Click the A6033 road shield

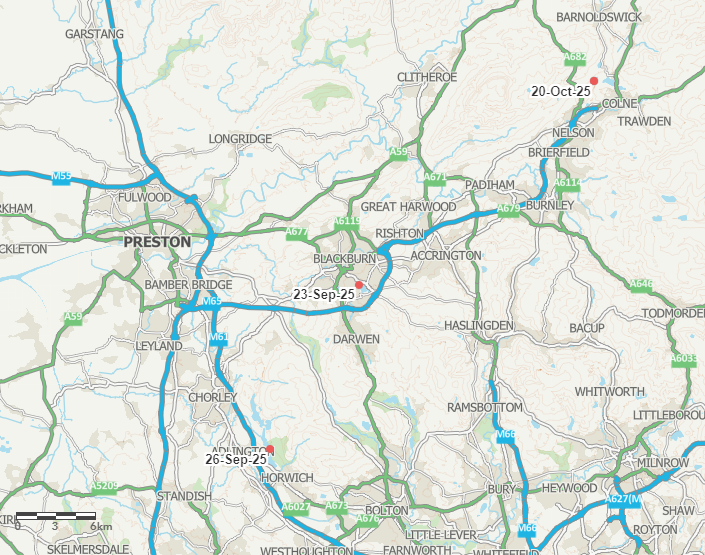(684, 358)
